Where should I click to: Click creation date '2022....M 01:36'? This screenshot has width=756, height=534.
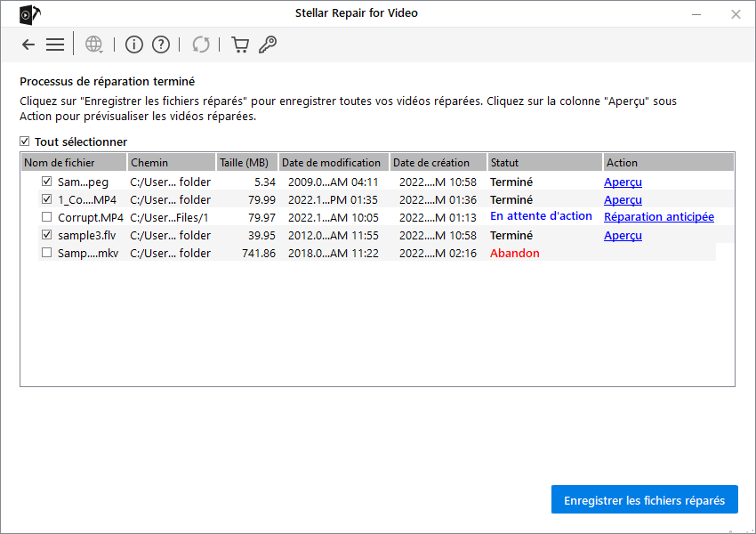(x=438, y=199)
